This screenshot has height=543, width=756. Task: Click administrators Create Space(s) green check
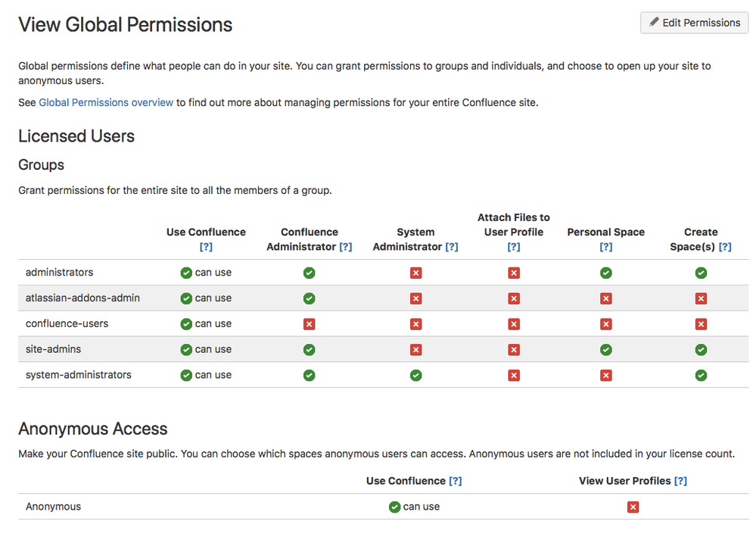[x=701, y=273]
